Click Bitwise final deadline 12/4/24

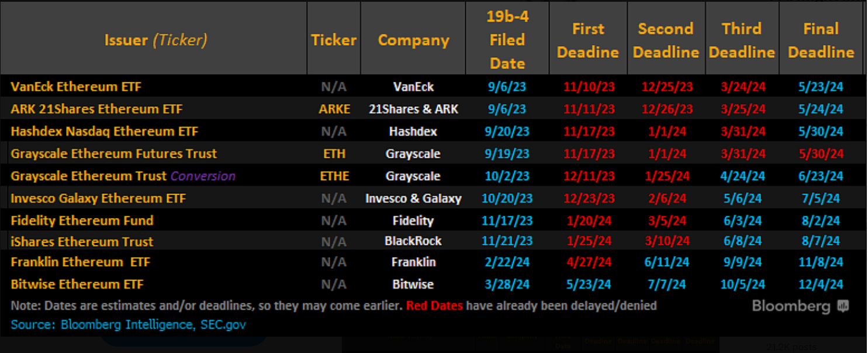click(x=821, y=284)
